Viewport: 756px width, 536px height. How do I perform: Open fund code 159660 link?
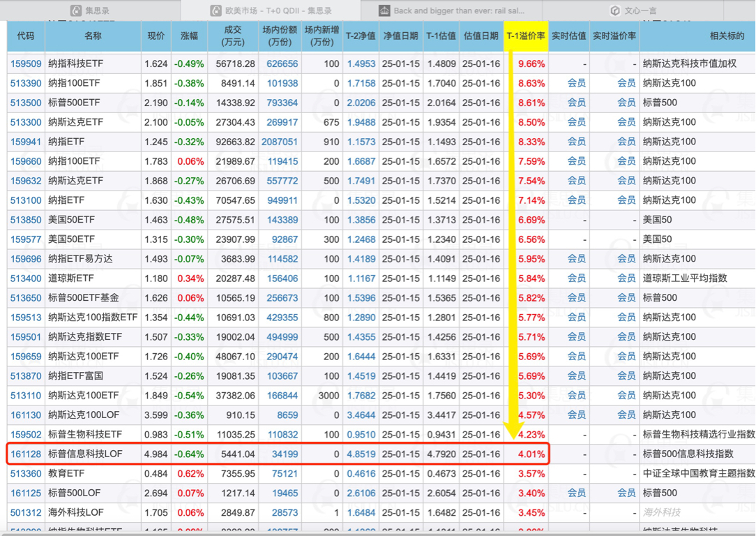pos(26,162)
